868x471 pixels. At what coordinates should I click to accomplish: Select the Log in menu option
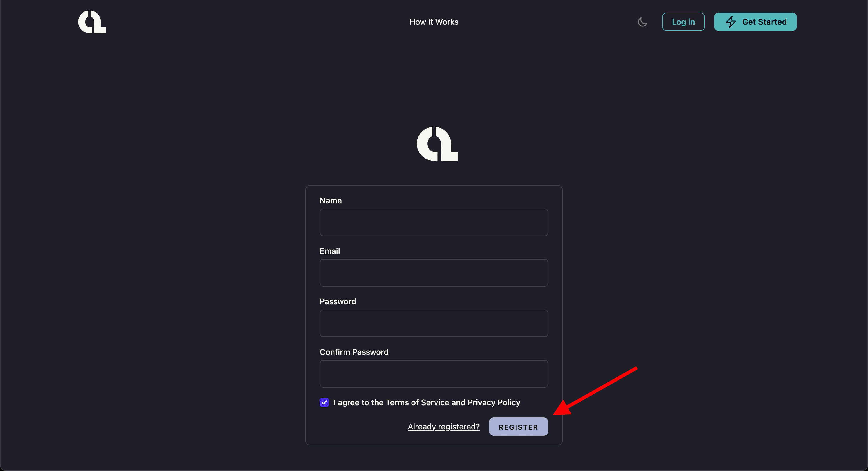point(683,22)
